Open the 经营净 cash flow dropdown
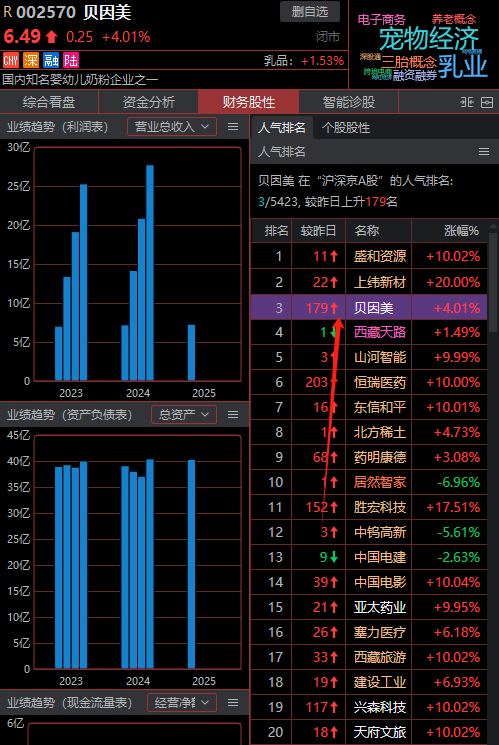499x745 pixels. click(x=182, y=702)
